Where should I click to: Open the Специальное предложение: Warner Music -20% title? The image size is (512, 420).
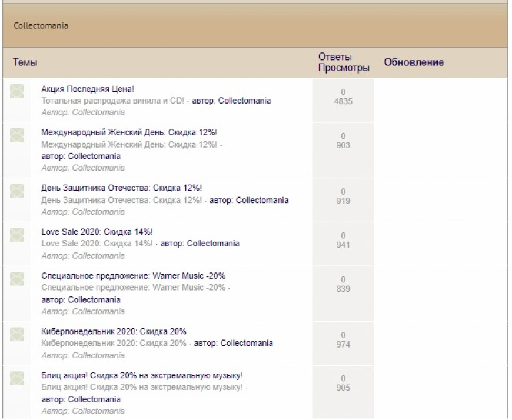[133, 276]
